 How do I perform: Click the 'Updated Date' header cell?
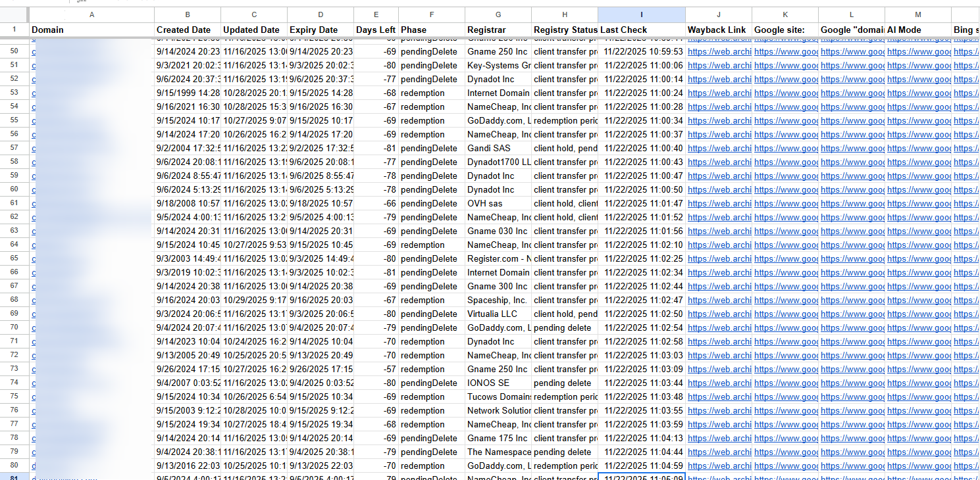click(x=254, y=30)
